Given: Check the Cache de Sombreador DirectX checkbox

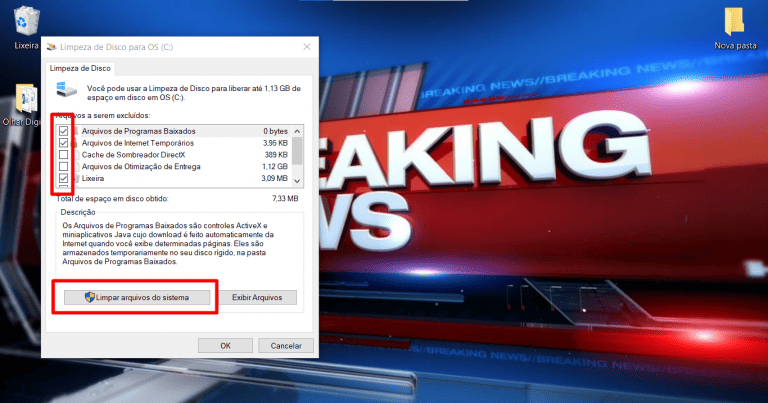Looking at the screenshot, I should [x=64, y=155].
